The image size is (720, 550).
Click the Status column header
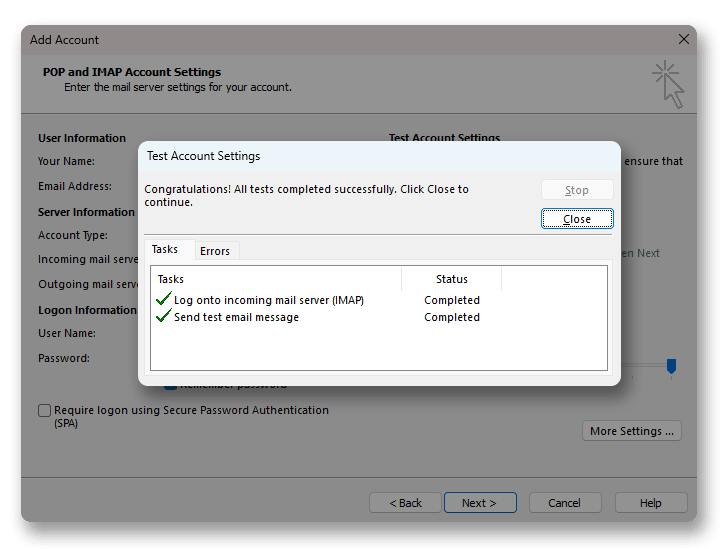click(452, 279)
